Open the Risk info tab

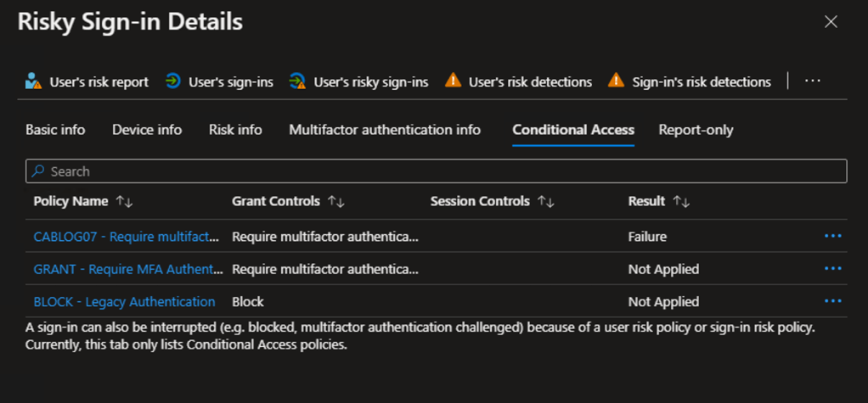coord(235,130)
